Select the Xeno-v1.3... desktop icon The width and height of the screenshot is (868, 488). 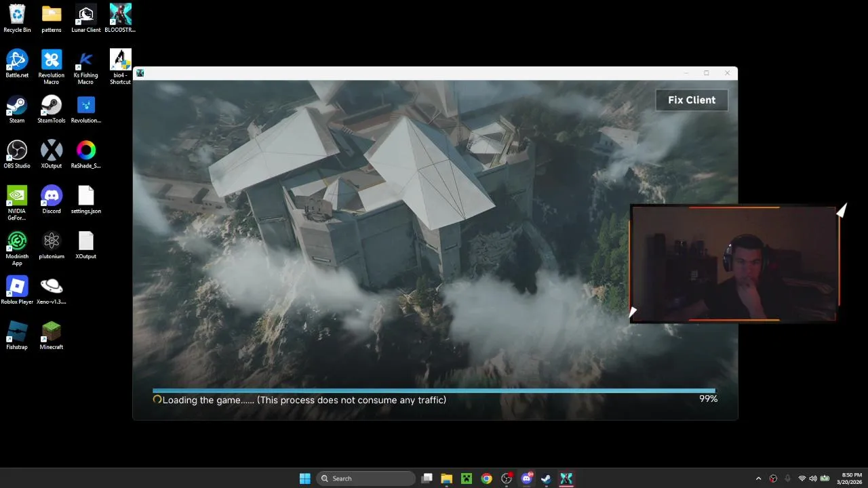tap(52, 291)
